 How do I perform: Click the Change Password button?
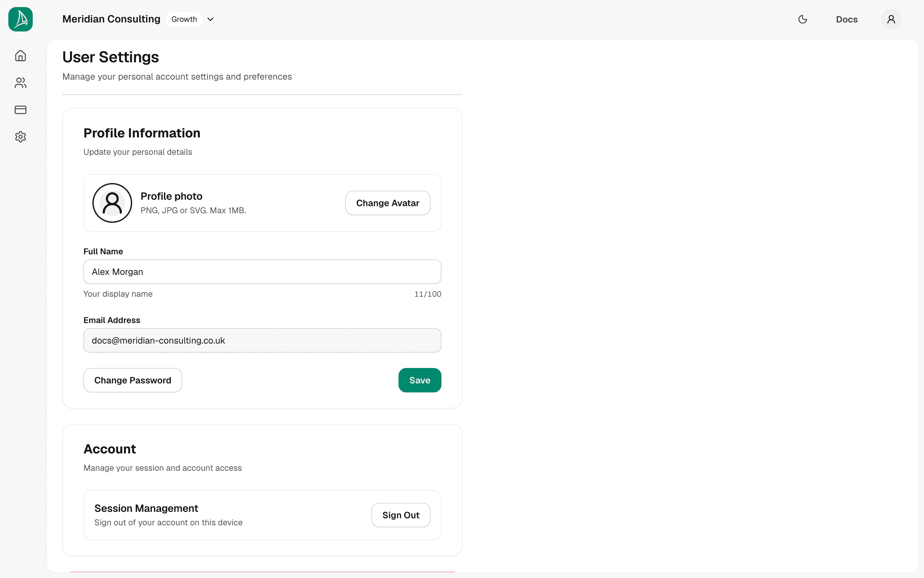click(x=133, y=381)
